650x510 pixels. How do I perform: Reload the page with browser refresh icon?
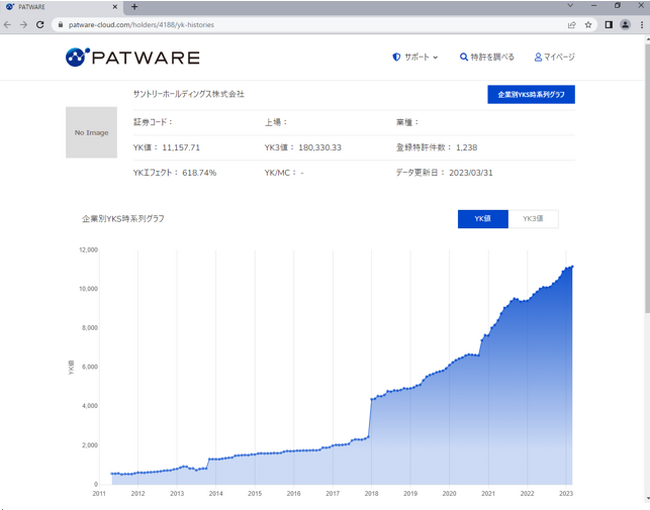tap(40, 24)
